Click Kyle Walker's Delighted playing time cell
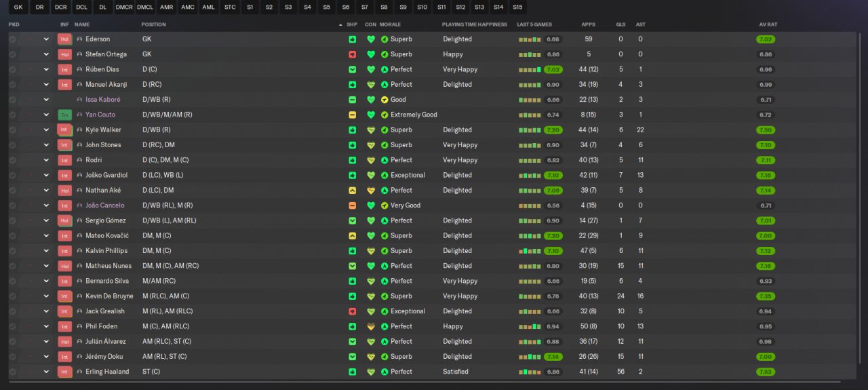The height and width of the screenshot is (390, 868). (458, 130)
